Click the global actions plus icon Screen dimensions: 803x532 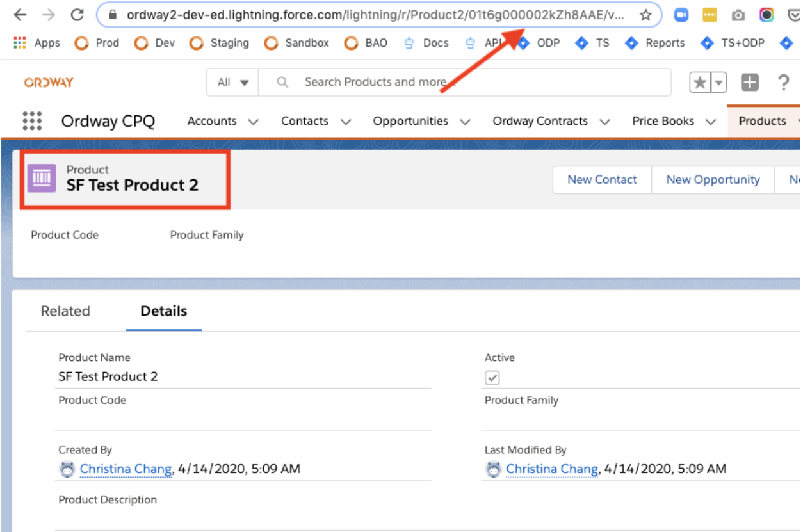749,82
